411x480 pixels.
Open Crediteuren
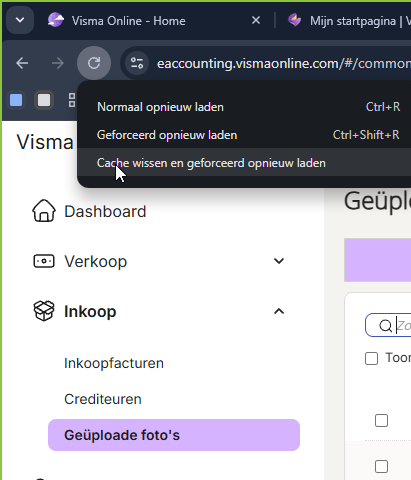coord(103,399)
